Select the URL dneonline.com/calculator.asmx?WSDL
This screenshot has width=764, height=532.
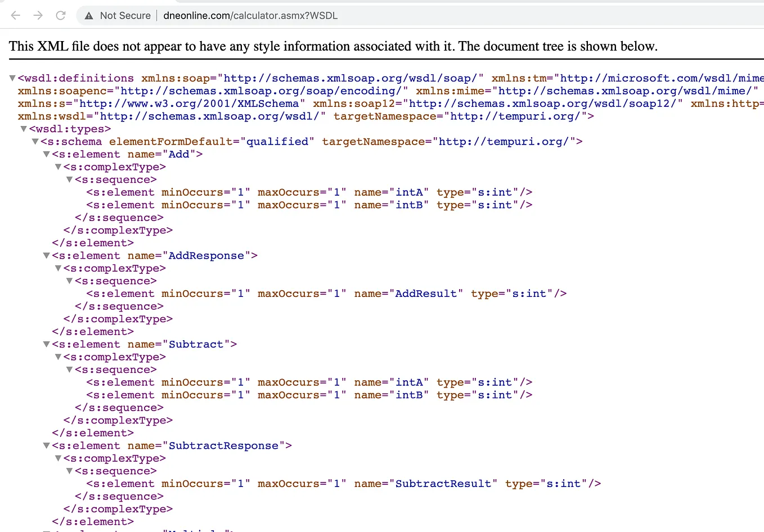tap(250, 16)
